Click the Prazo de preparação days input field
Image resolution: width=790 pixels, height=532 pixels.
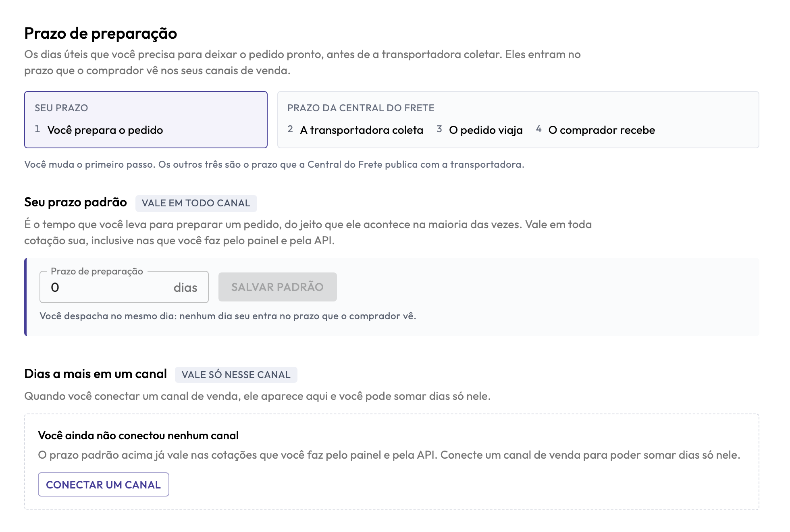click(124, 287)
